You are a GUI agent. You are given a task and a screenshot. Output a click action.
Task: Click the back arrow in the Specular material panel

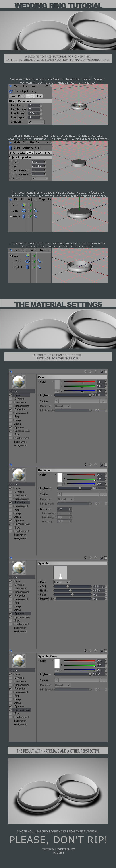pyautogui.click(x=86, y=558)
